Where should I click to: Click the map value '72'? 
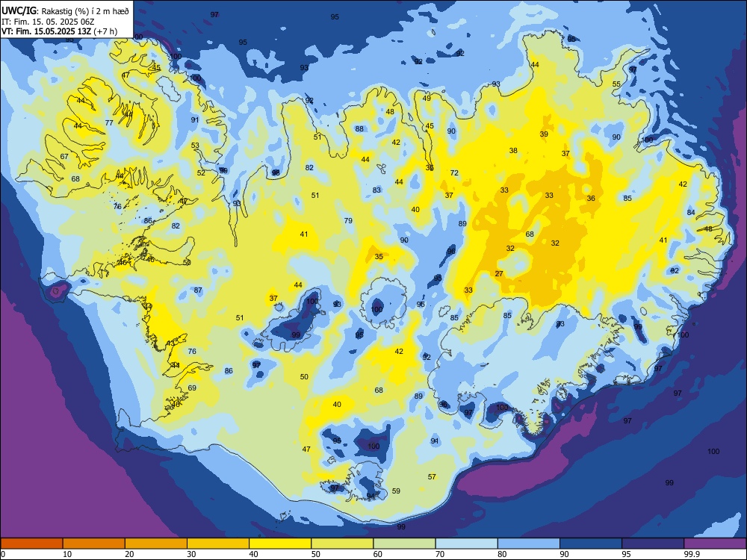[454, 173]
